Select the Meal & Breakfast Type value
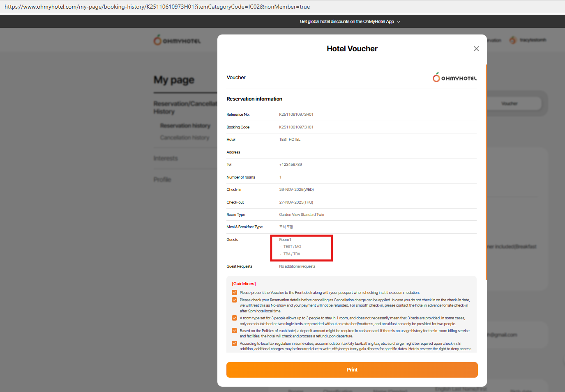This screenshot has width=565, height=392. [x=286, y=227]
